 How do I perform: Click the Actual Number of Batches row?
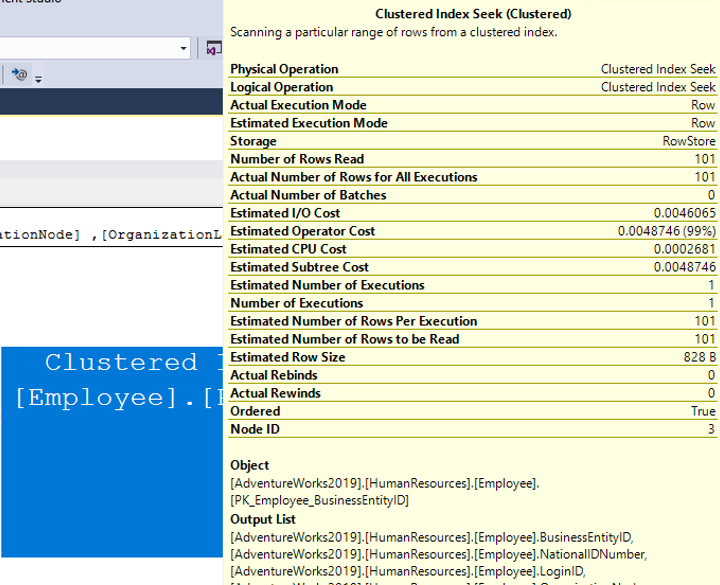(x=472, y=195)
